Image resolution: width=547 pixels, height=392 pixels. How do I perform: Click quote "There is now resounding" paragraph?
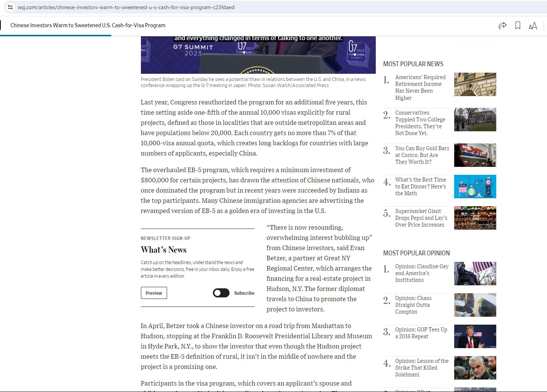[x=319, y=268]
